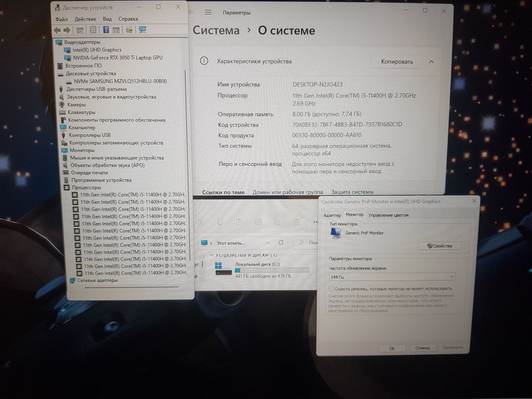Viewport: 532px width, 399px height.
Task: Toggle the Скрыть режимы checkbox
Action: 331,288
